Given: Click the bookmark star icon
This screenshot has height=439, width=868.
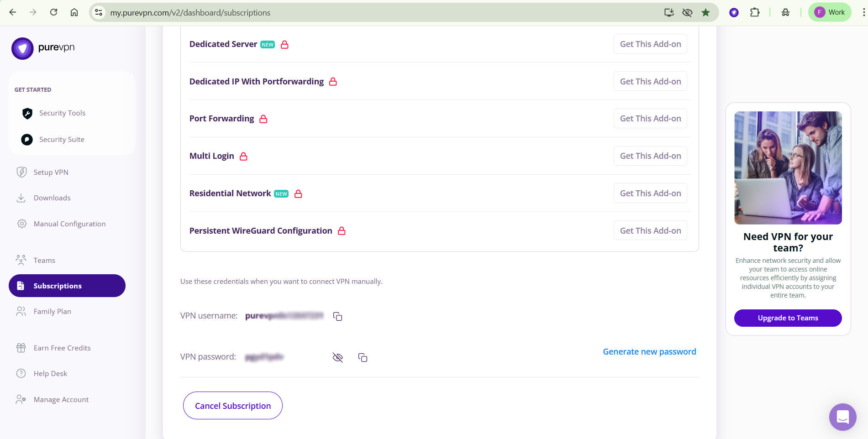Looking at the screenshot, I should [706, 12].
